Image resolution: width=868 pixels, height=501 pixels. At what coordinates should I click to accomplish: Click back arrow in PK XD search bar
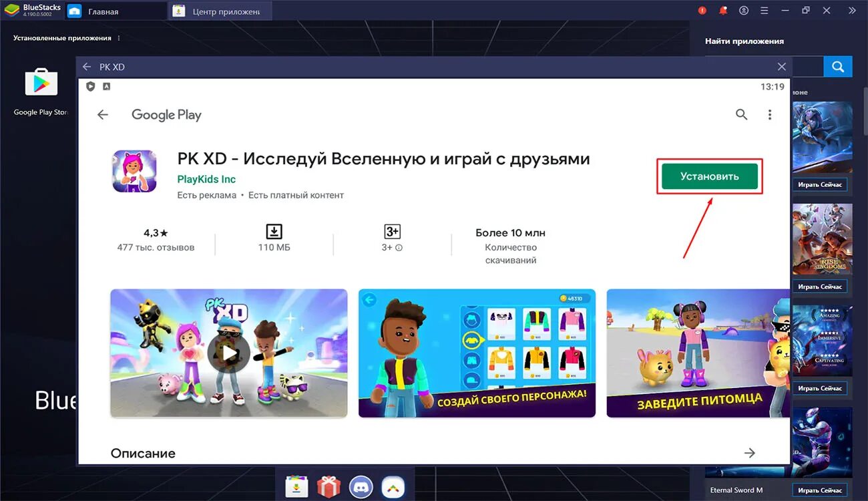[87, 67]
